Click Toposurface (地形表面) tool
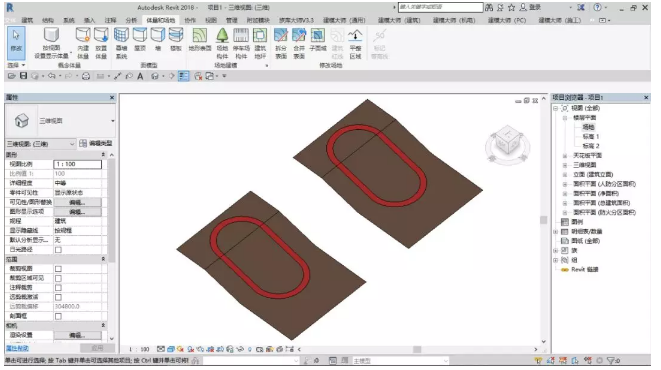This screenshot has width=661, height=370. point(200,39)
